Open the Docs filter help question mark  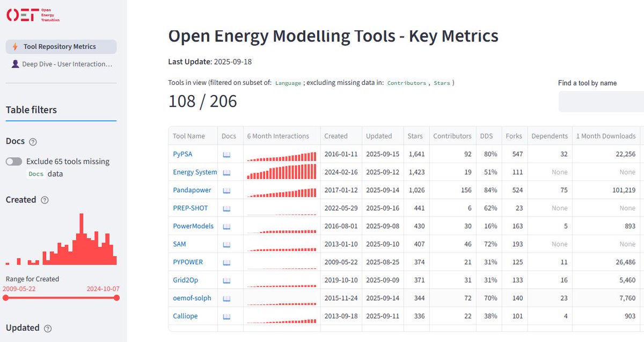(33, 141)
